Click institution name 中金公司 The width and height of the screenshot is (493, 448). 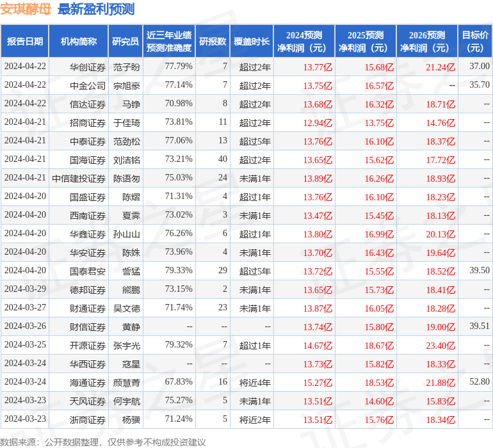(x=88, y=86)
